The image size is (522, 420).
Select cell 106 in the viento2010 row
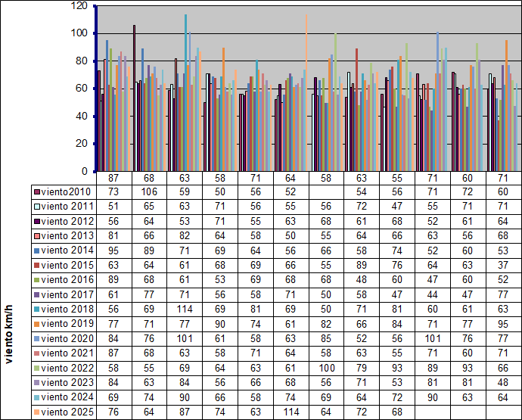150,191
